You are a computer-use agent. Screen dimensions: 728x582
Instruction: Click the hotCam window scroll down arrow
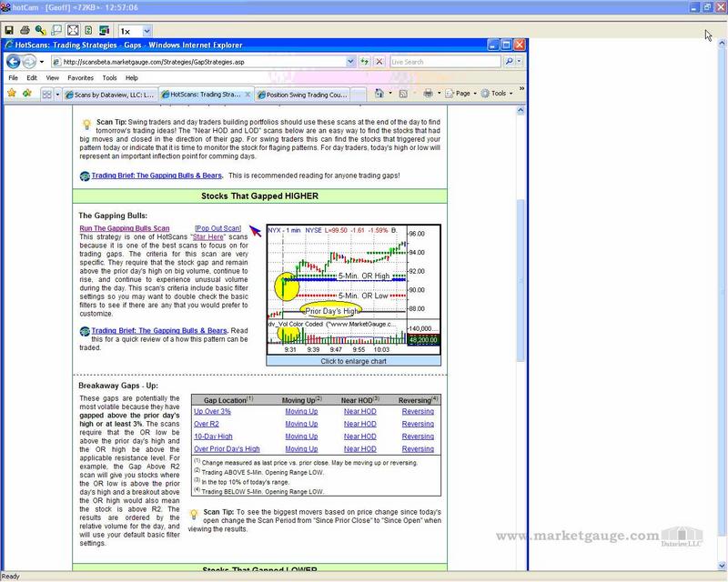(722, 566)
